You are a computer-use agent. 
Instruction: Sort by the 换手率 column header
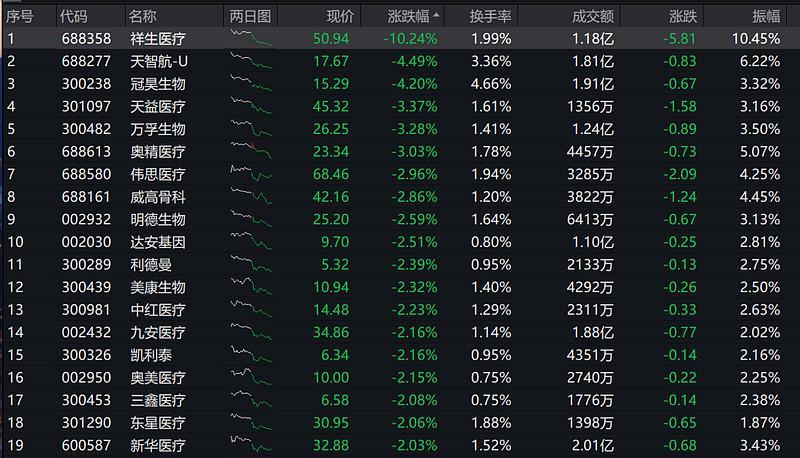tap(490, 17)
